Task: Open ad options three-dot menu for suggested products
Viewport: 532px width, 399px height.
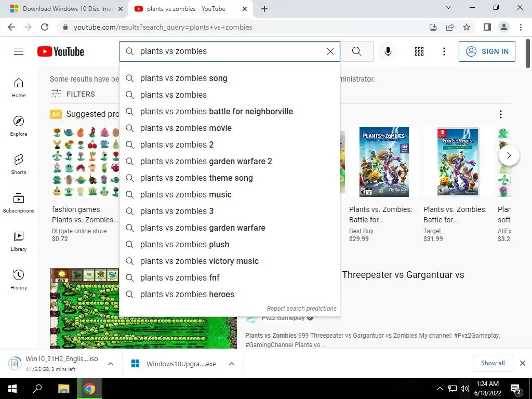Action: [x=500, y=114]
